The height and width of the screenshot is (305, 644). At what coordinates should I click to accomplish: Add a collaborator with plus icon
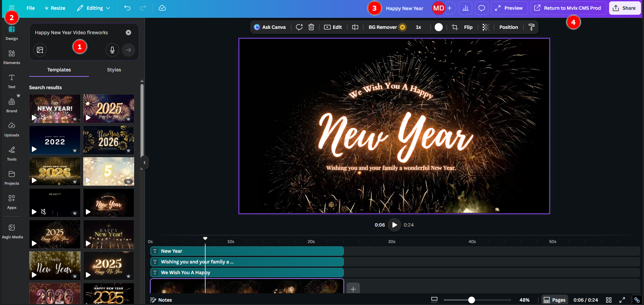[449, 8]
